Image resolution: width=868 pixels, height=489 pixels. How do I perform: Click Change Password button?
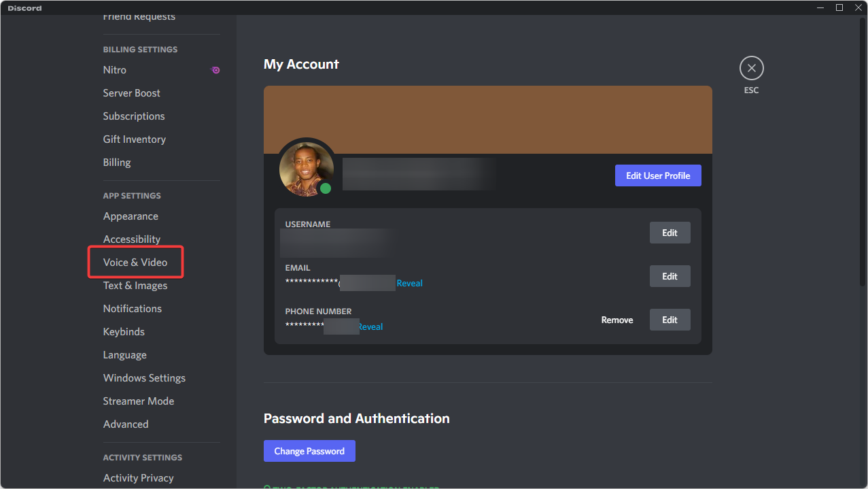[x=309, y=451]
